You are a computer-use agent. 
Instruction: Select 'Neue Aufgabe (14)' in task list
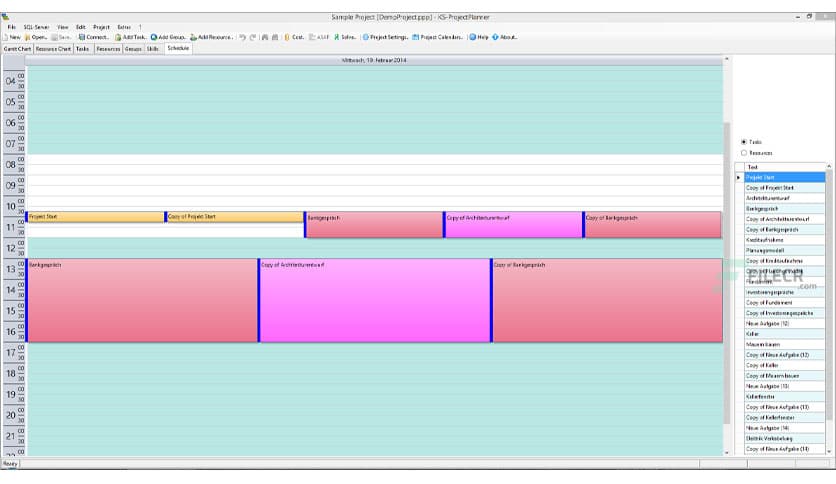tap(785, 428)
